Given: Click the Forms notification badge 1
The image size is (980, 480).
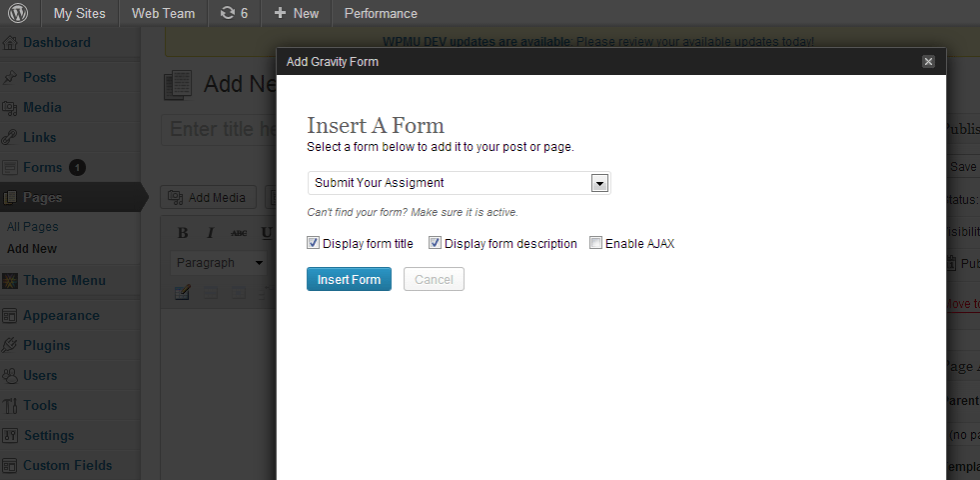Looking at the screenshot, I should click(77, 168).
